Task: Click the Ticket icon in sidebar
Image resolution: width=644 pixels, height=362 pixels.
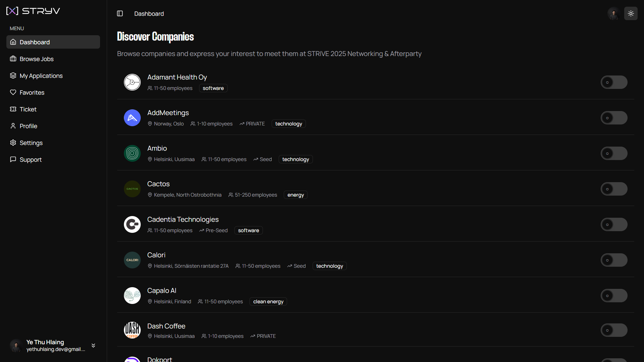Action: [13, 109]
